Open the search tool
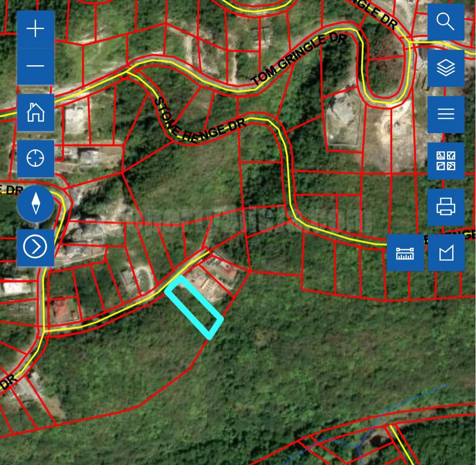The width and height of the screenshot is (476, 465). click(446, 22)
